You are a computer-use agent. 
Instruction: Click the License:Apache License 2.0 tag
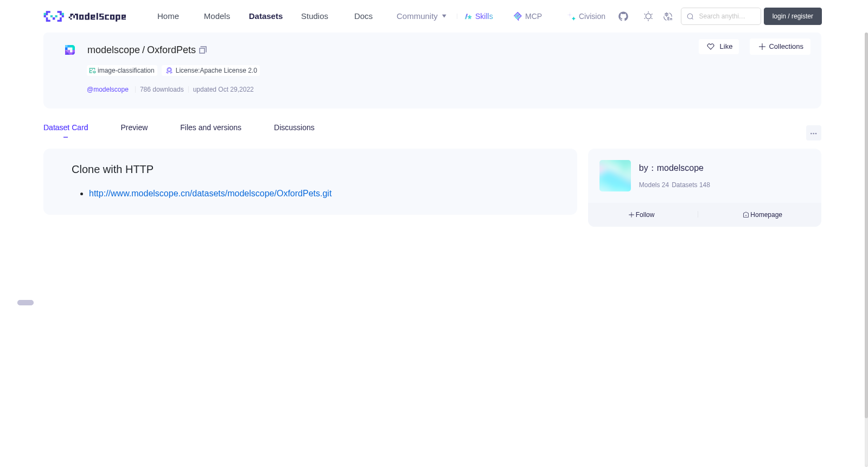[211, 71]
